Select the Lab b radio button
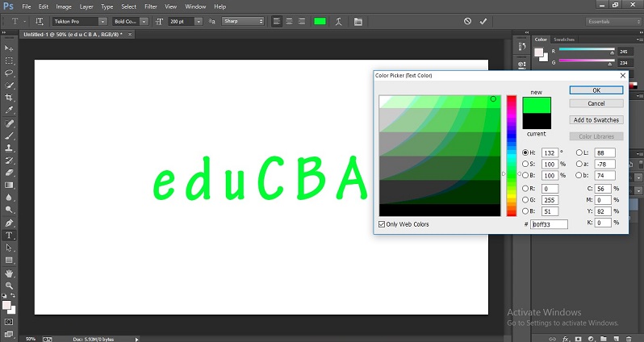This screenshot has height=342, width=644. 579,175
